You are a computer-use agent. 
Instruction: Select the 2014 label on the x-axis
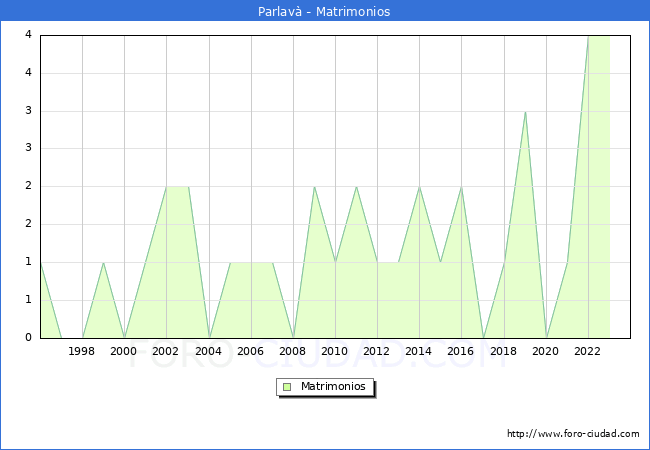tap(419, 351)
